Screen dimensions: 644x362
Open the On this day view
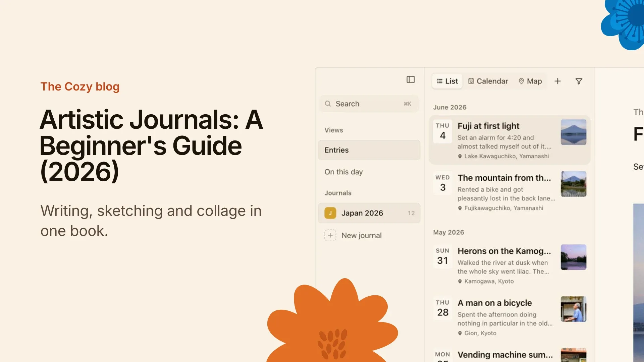(x=369, y=172)
